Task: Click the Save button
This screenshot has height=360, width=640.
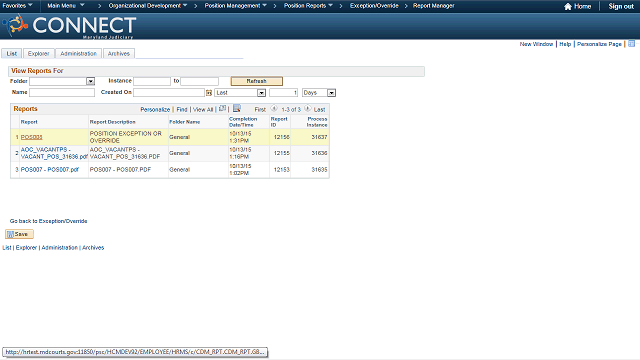Action: [19, 234]
